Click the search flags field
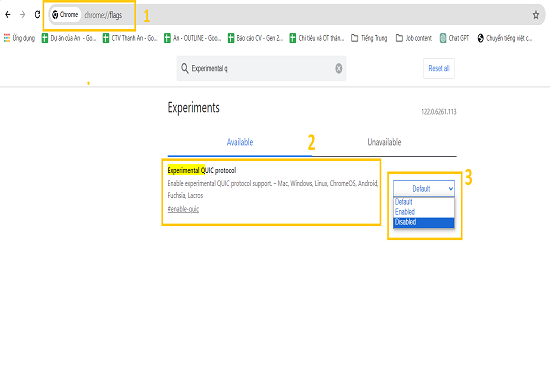The width and height of the screenshot is (550, 375). [261, 68]
